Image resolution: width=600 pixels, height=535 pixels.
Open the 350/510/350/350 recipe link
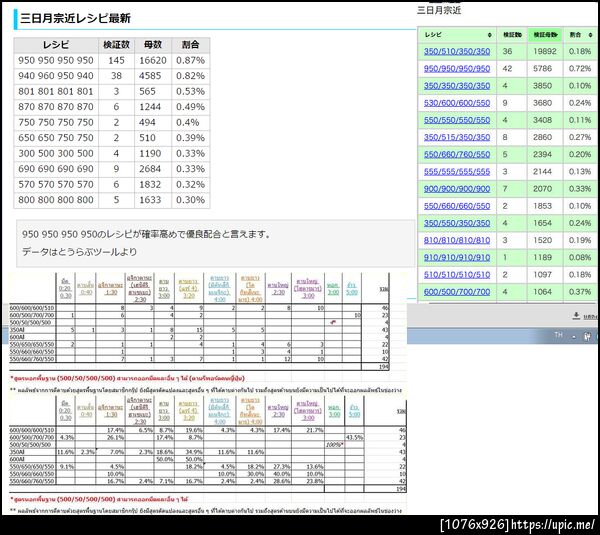(457, 51)
